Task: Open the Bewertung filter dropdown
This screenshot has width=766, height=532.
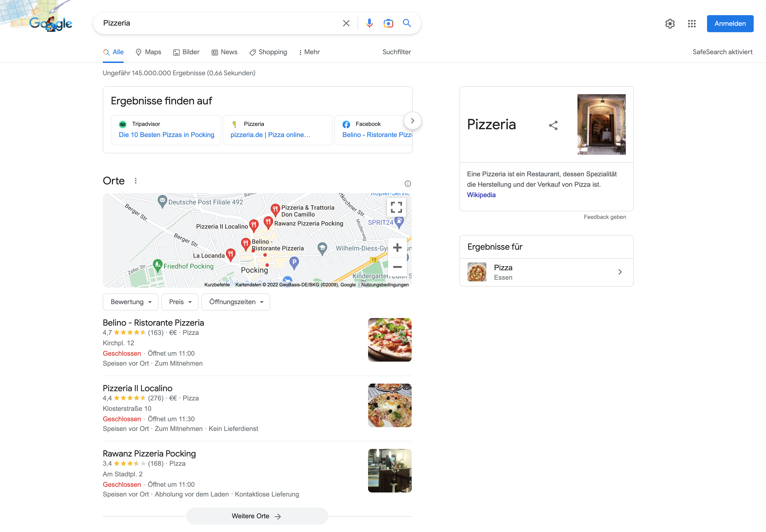Action: [131, 302]
